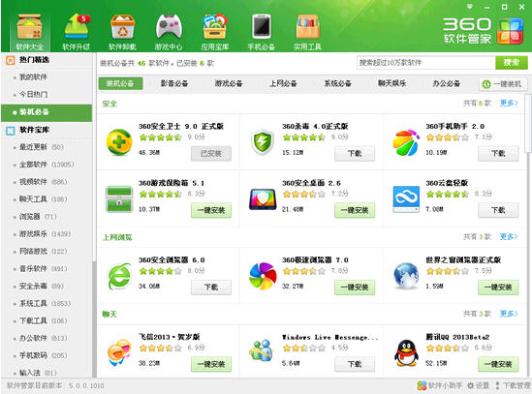The height and width of the screenshot is (394, 532).
Task: One-click install 360游戏保险箱 5.1
Action: point(211,210)
